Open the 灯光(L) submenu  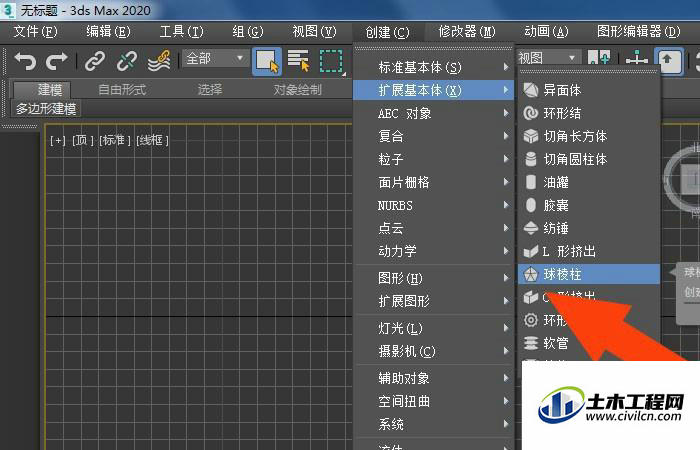click(x=433, y=329)
